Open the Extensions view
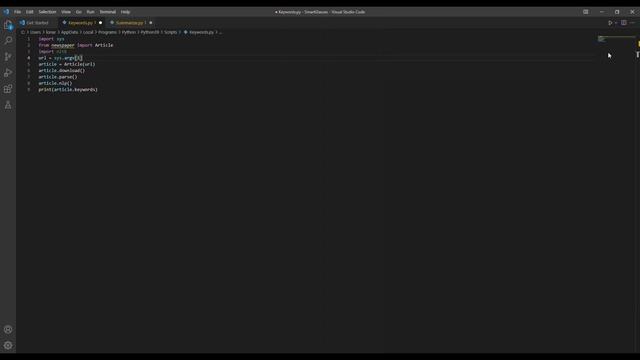Image resolution: width=640 pixels, height=360 pixels. tap(8, 89)
